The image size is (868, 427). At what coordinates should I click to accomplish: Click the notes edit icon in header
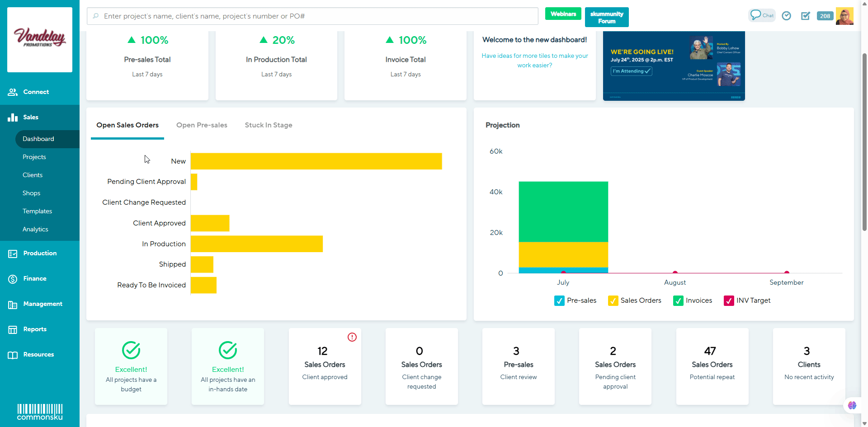(x=806, y=16)
